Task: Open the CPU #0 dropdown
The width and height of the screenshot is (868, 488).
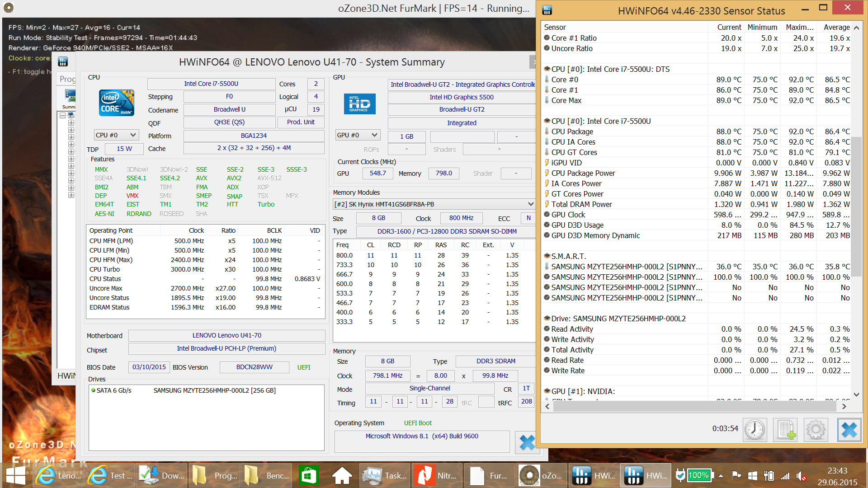Action: click(x=116, y=135)
